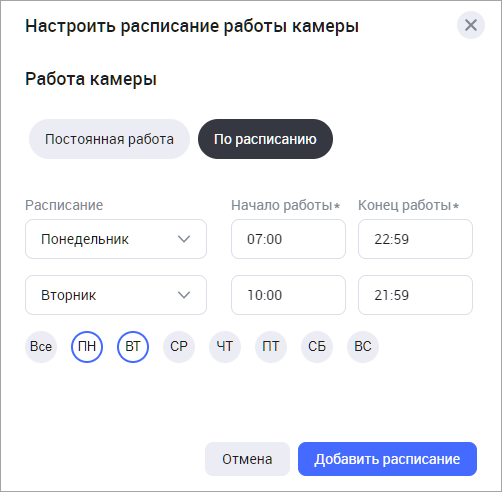
Task: Edit the 22:59 end time field
Action: [415, 239]
